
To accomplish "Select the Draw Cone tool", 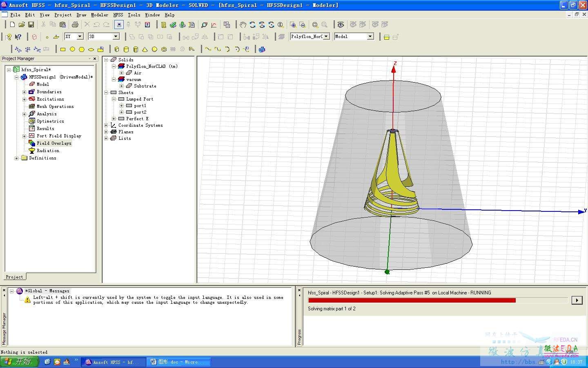I will coord(145,49).
